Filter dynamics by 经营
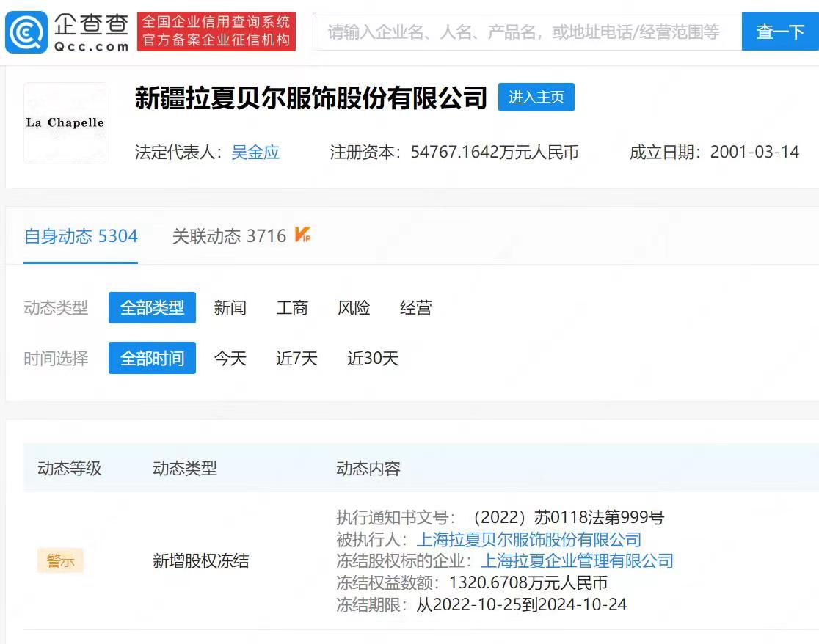Image resolution: width=819 pixels, height=644 pixels. click(x=416, y=308)
